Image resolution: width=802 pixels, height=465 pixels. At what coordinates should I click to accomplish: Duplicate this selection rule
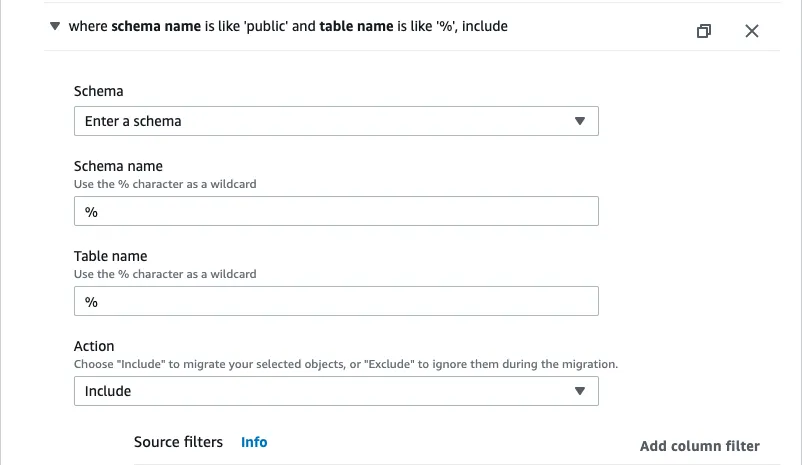[704, 31]
